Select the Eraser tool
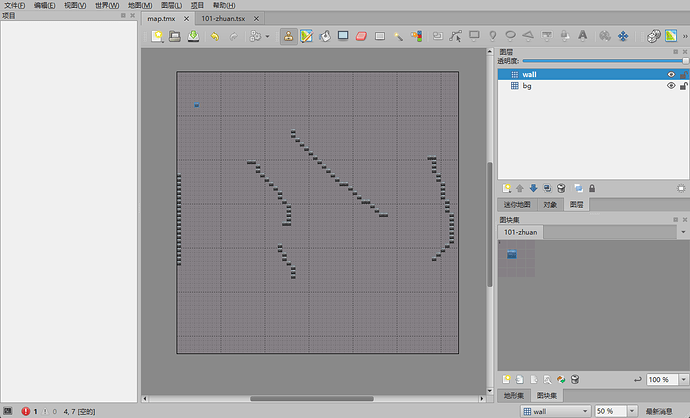The height and width of the screenshot is (418, 690). pos(361,36)
